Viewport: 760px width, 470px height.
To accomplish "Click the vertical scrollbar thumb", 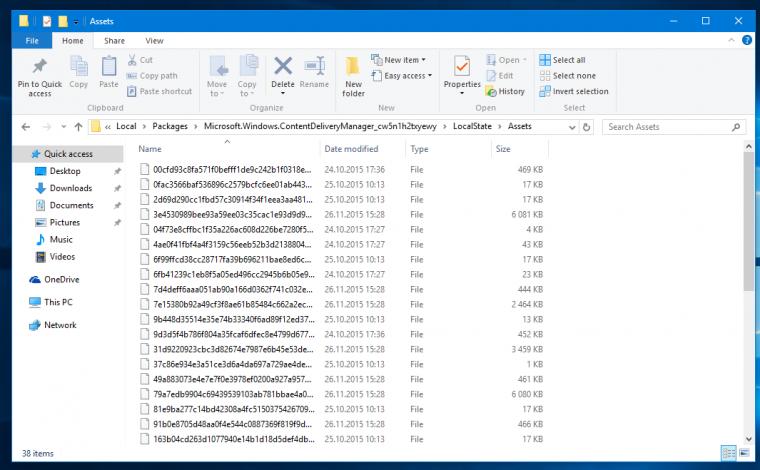I will [x=748, y=222].
